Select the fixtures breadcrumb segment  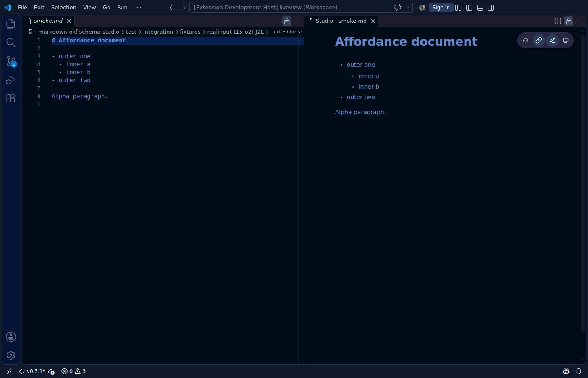pyautogui.click(x=190, y=32)
